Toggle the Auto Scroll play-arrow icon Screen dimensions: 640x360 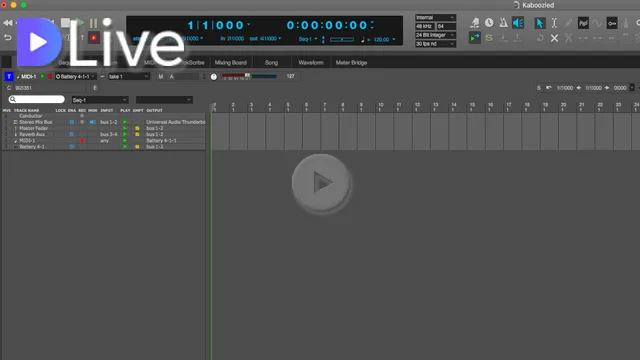(x=475, y=38)
